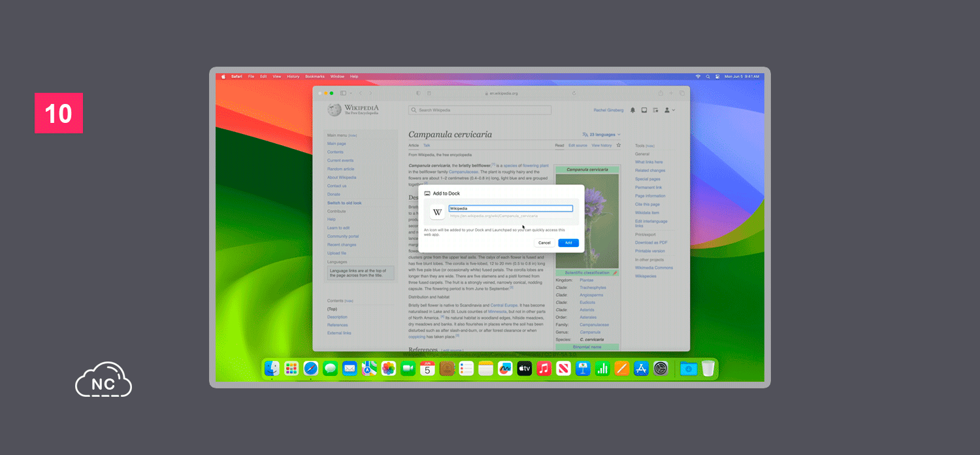Open the Bookmarks menu
The width and height of the screenshot is (980, 455).
[315, 76]
